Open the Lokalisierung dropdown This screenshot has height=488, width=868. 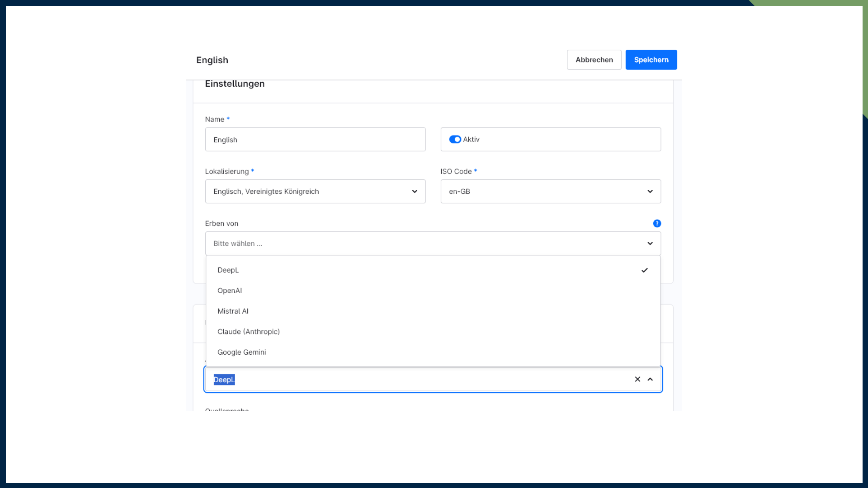[x=315, y=191]
